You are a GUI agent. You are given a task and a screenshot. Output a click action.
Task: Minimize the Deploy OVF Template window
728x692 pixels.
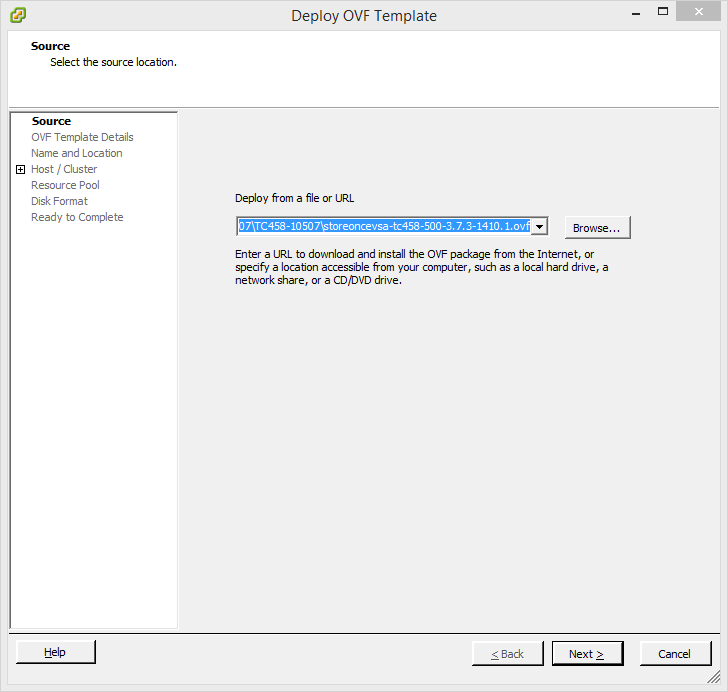click(635, 14)
